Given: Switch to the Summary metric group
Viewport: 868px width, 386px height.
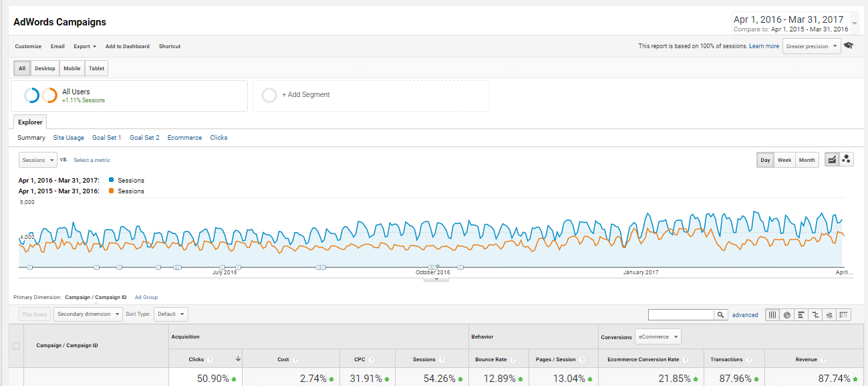Looking at the screenshot, I should tap(31, 138).
